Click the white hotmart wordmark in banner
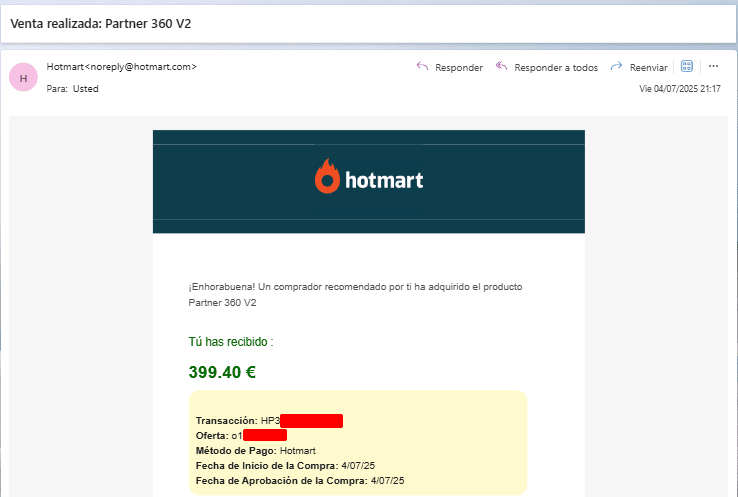 [x=384, y=180]
